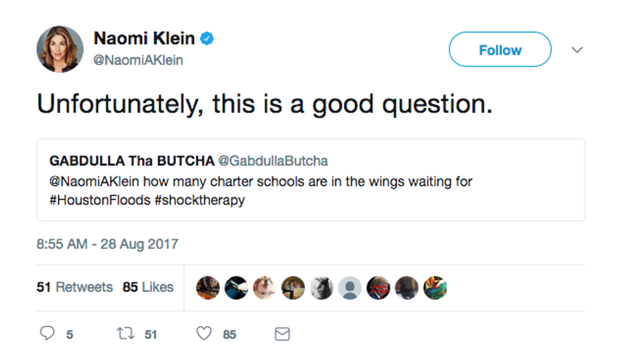Click the gray default silhouette avatar
This screenshot has height=364, width=619.
(350, 288)
